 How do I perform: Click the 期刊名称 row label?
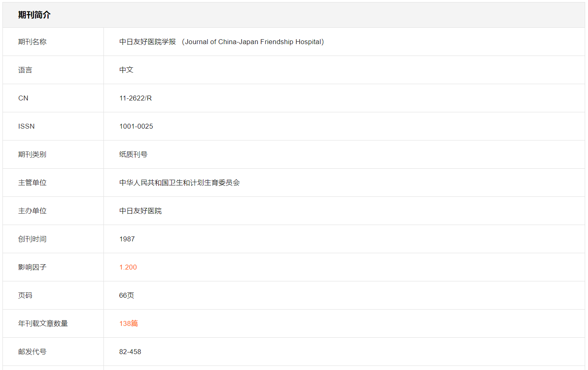(x=32, y=42)
